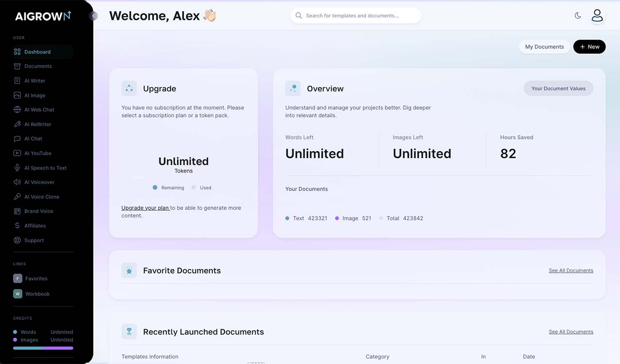The width and height of the screenshot is (620, 364).
Task: Open the user profile menu
Action: click(x=597, y=15)
